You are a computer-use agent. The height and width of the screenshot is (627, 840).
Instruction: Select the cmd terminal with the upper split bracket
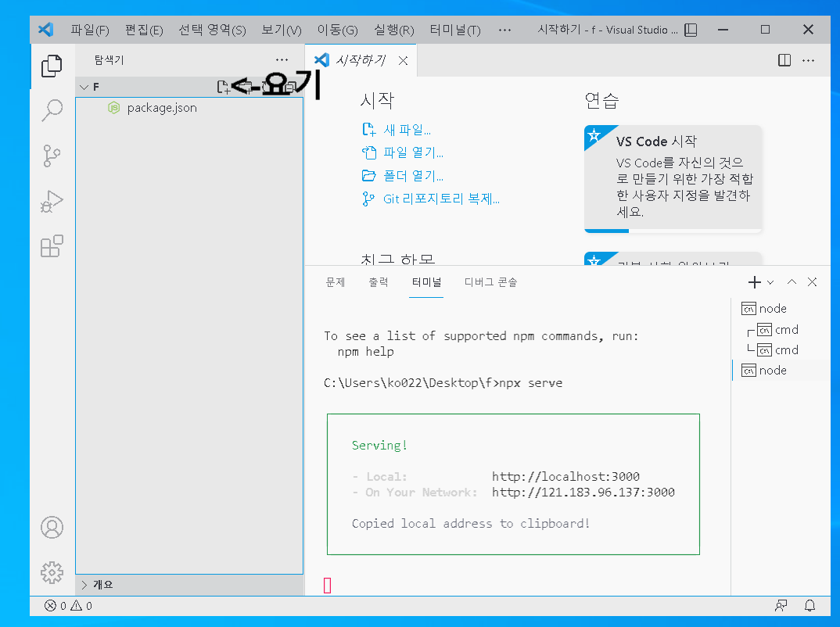click(x=780, y=329)
